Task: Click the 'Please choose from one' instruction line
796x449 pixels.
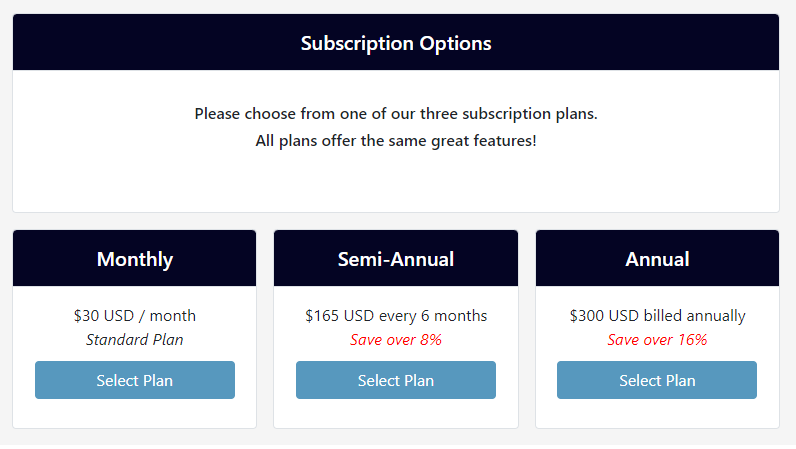Action: pos(396,114)
